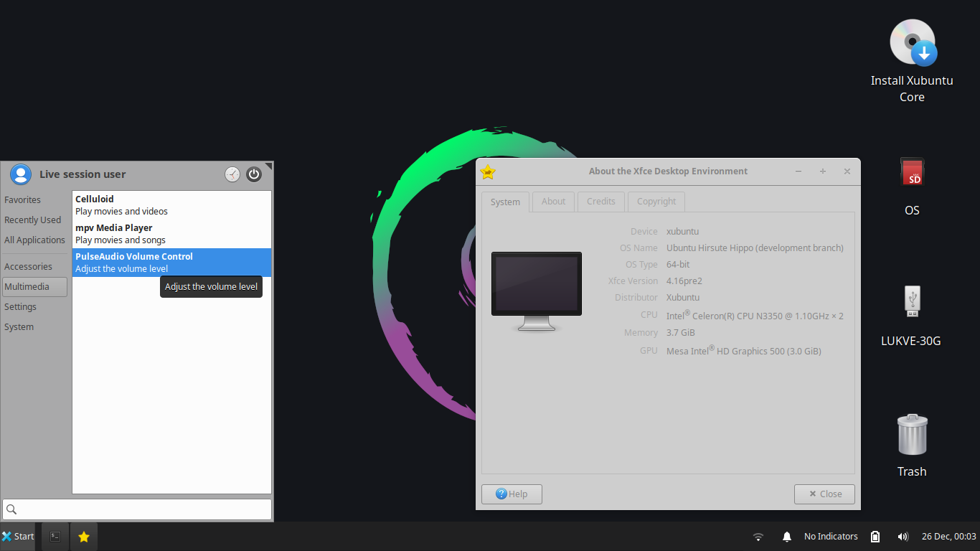Viewport: 980px width, 551px height.
Task: Minimize the About Xfce window
Action: (799, 171)
